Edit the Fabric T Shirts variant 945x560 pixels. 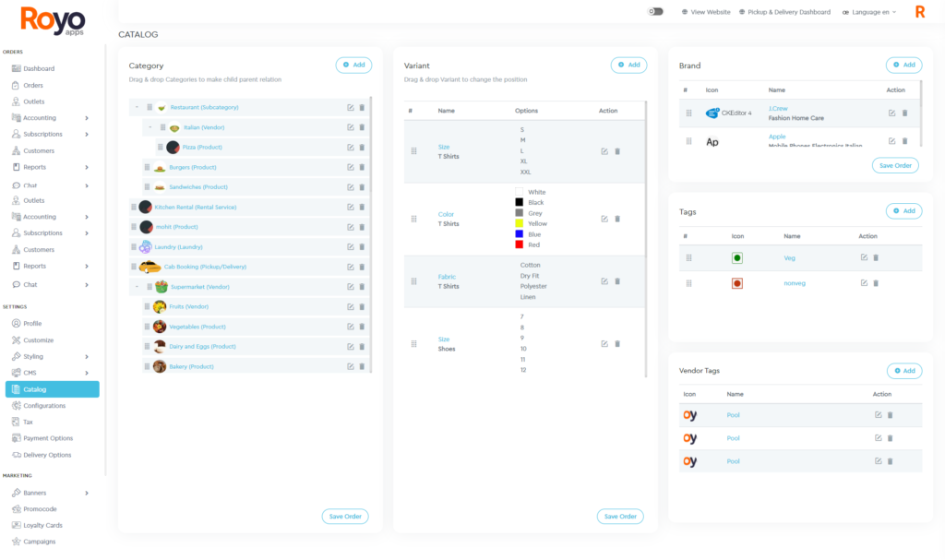pos(604,280)
